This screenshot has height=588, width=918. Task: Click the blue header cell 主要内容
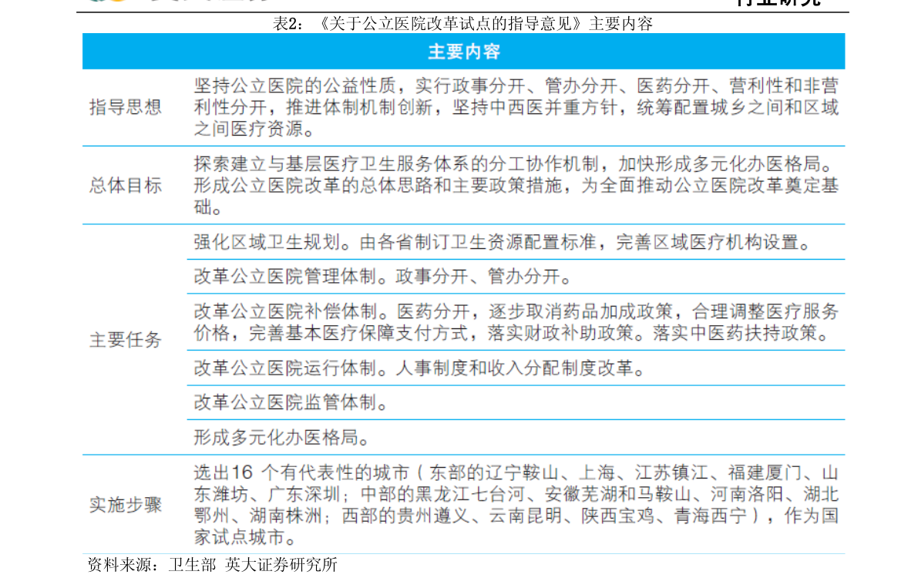(x=464, y=52)
